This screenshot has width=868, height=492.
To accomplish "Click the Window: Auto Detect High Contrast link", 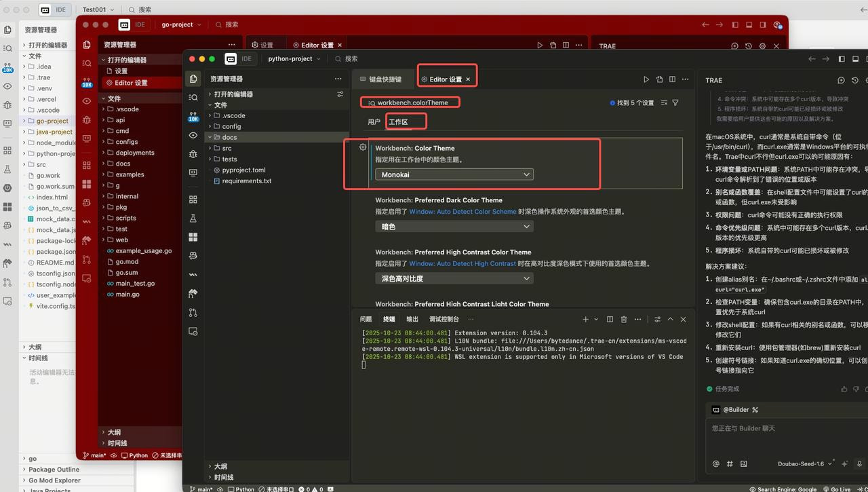I will coord(462,263).
